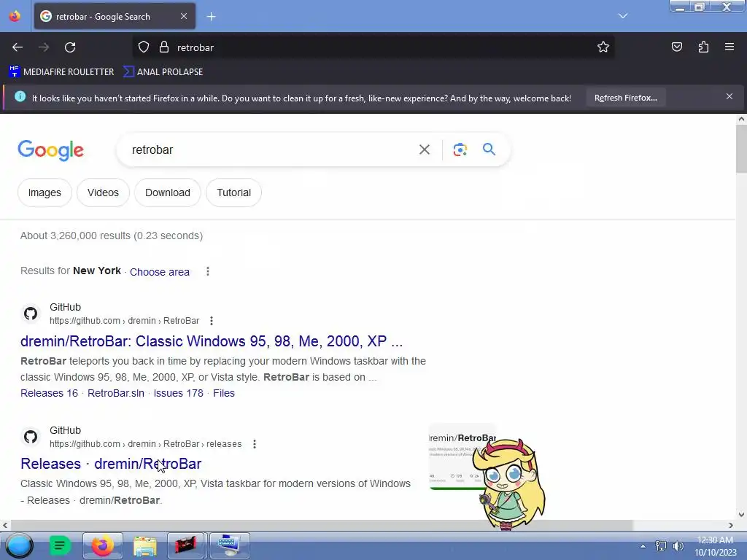747x560 pixels.
Task: Click the address bar showing retrobar
Action: [x=373, y=47]
